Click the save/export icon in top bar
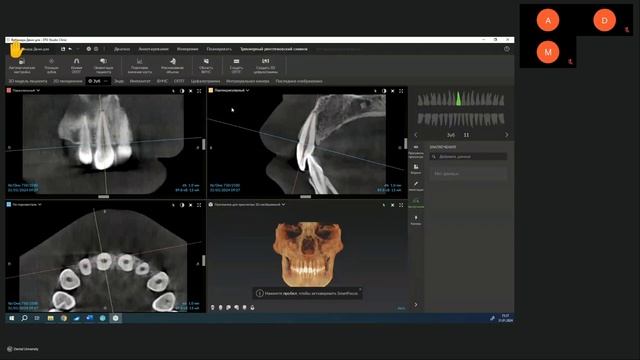 63,49
